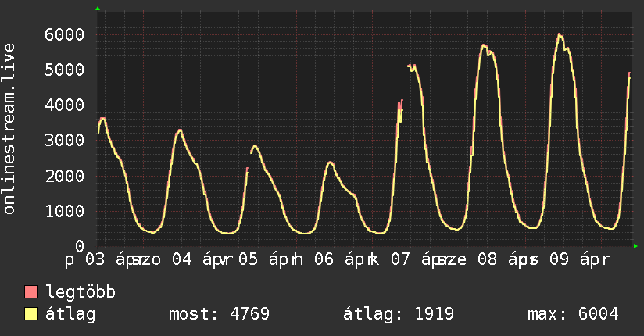Click the legtöbb legend label
Viewport: 644px width, 336px height.
click(80, 291)
